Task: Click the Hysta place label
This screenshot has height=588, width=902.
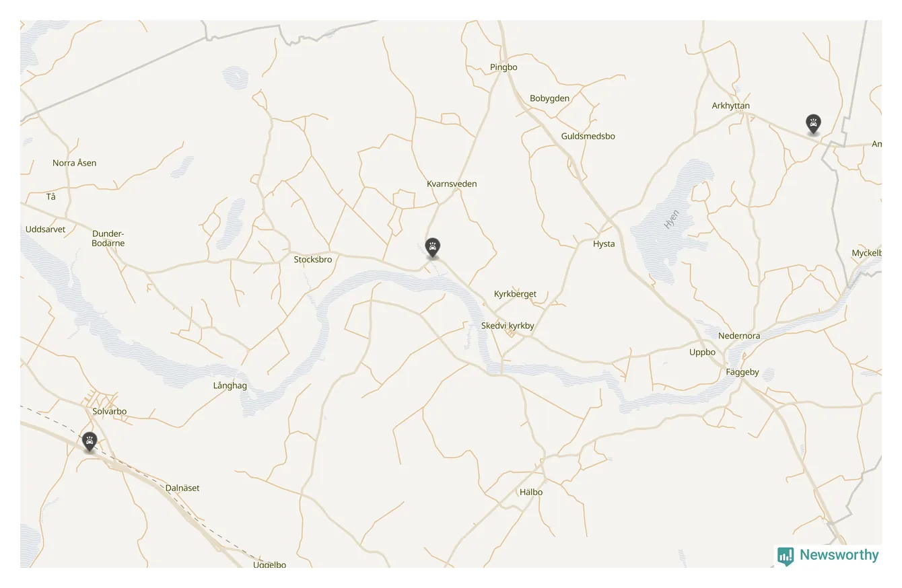Action: click(x=604, y=244)
